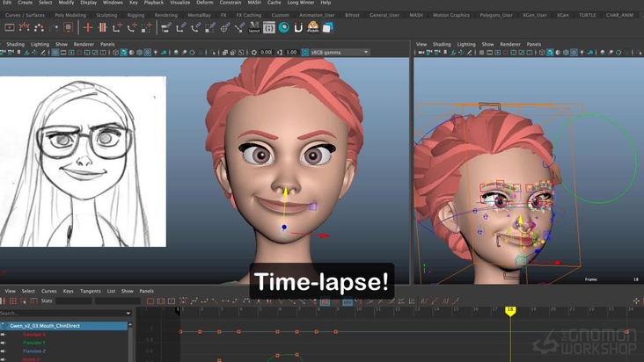Click the blue cube shelf icon
Image resolution: width=644 pixels, height=362 pixels.
pyautogui.click(x=327, y=27)
